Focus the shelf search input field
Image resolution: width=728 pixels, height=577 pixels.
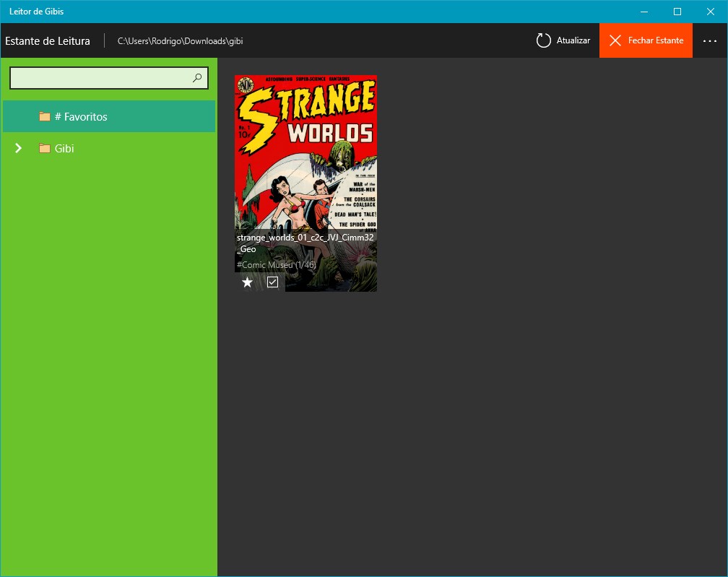108,78
